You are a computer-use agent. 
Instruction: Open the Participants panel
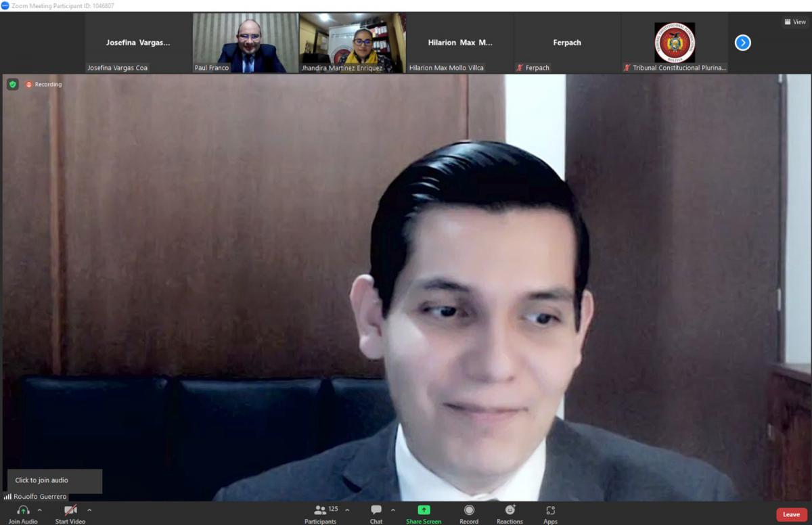click(x=321, y=511)
